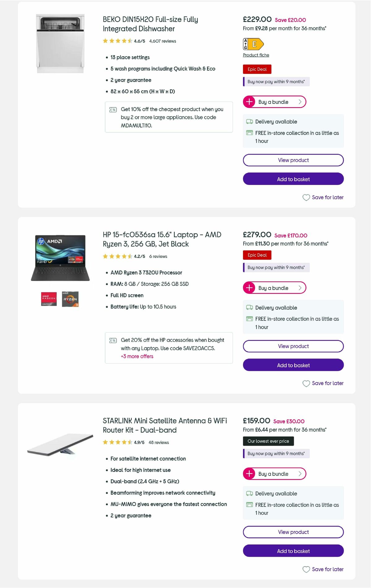Click the discount icon beside SAVE20ACCS offer
Viewport: 371px width, 588px height.
tap(113, 340)
